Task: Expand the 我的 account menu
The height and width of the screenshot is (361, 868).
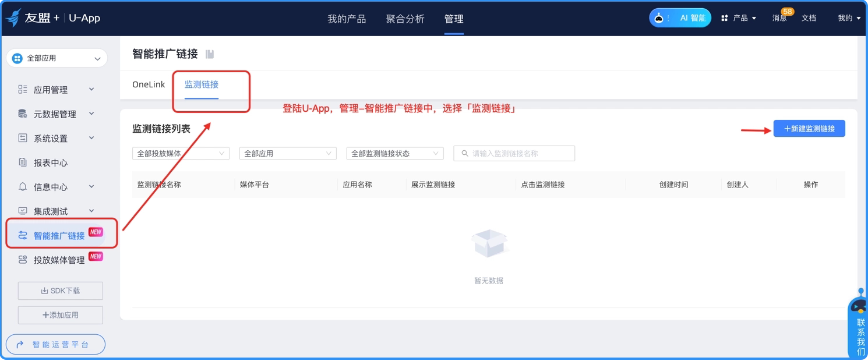Action: point(849,18)
